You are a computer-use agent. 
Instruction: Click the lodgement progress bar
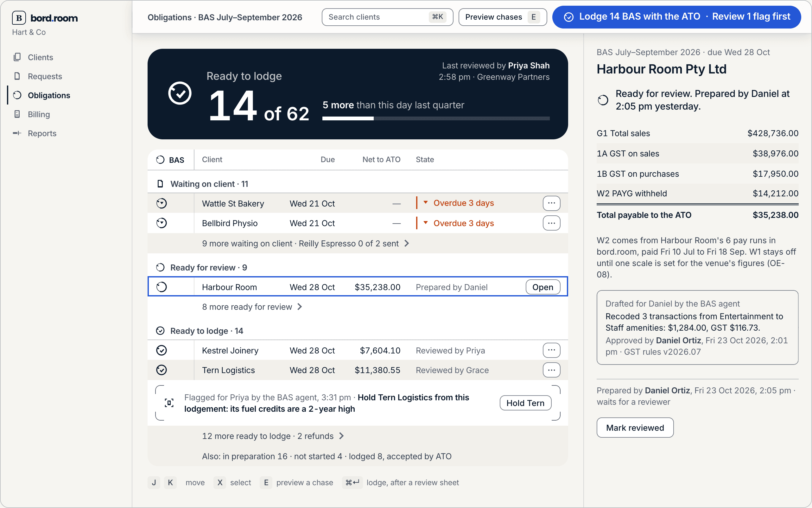pos(436,118)
